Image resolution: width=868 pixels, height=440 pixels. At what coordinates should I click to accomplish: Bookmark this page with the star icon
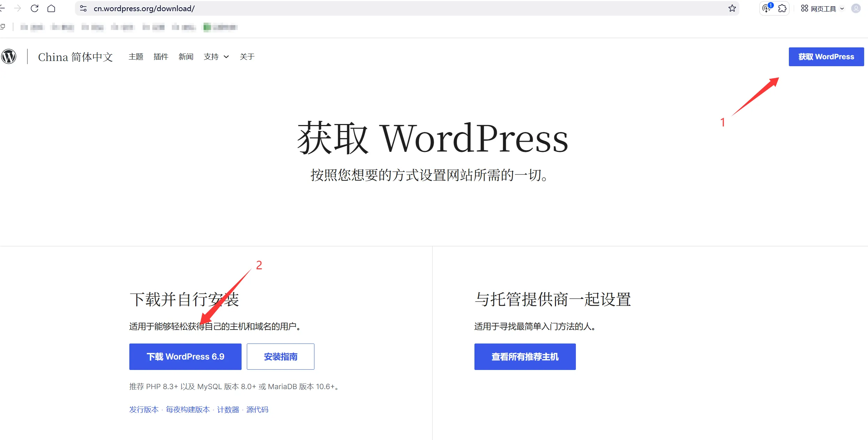tap(732, 8)
